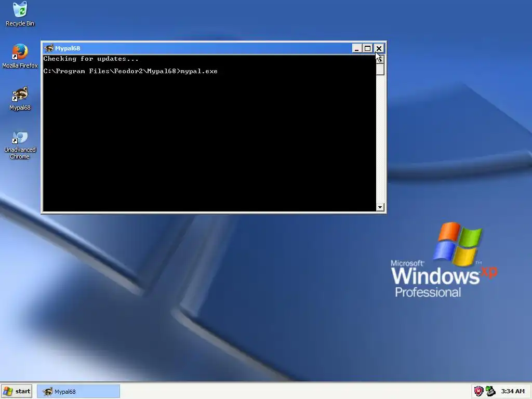Click the network connection tray icon
Image resolution: width=532 pixels, height=399 pixels.
click(x=490, y=391)
